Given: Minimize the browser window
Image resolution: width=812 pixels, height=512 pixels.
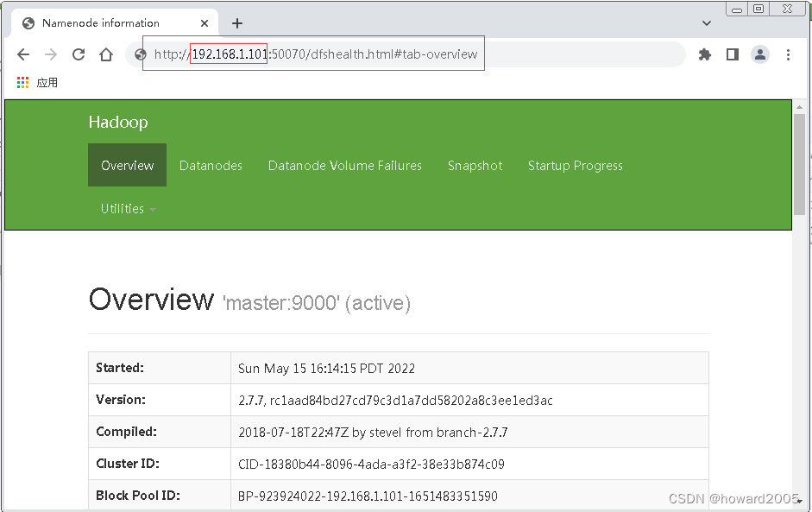Looking at the screenshot, I should [x=737, y=9].
